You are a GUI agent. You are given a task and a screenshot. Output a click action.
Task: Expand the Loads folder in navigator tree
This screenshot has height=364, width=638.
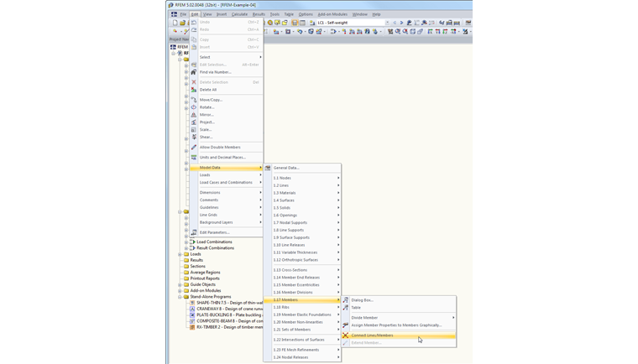pos(180,254)
